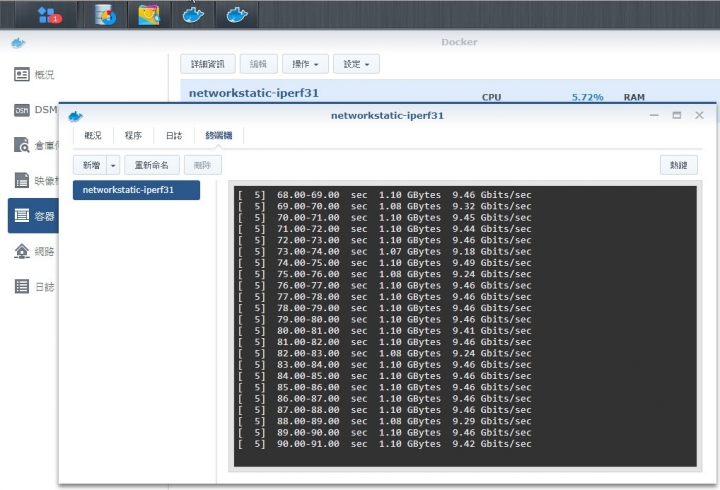Image resolution: width=720 pixels, height=490 pixels.
Task: Click RAM label in container row
Action: (634, 97)
